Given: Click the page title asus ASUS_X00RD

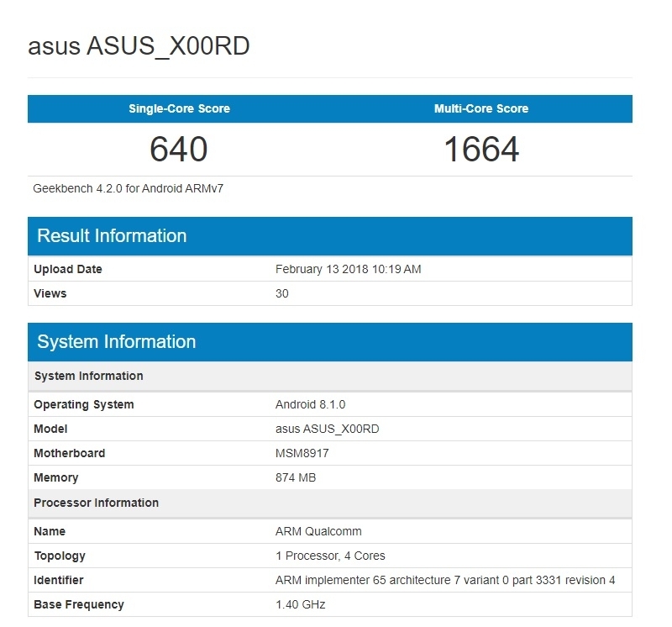Looking at the screenshot, I should [x=139, y=46].
